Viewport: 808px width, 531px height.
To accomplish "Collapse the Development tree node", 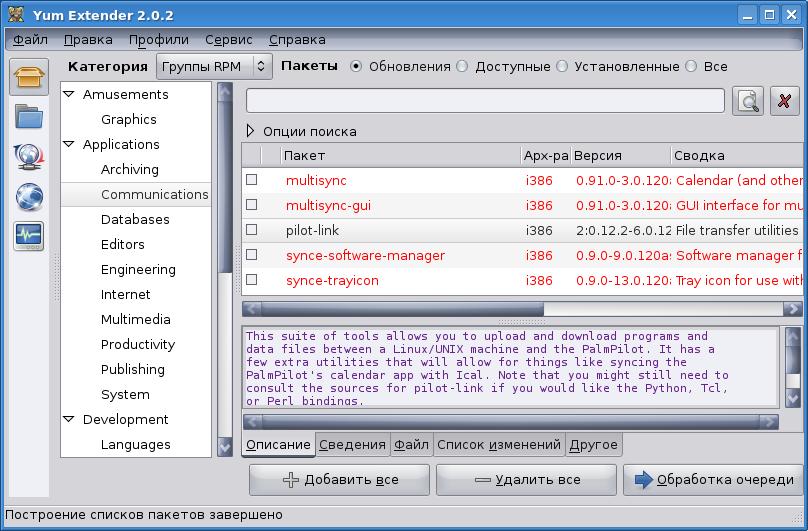I will [x=69, y=419].
